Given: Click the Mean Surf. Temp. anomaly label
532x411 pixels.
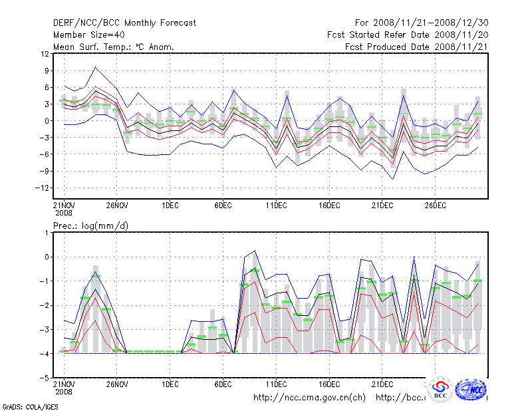Looking at the screenshot, I should point(113,47).
